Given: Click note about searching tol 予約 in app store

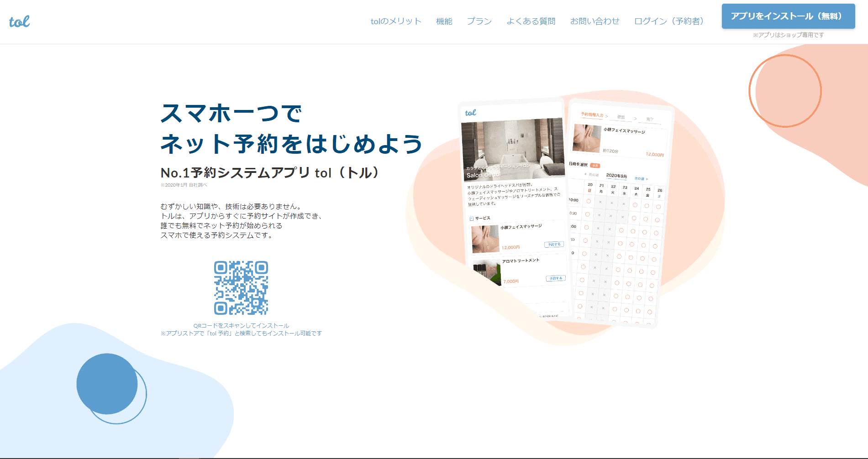Looking at the screenshot, I should coord(241,334).
